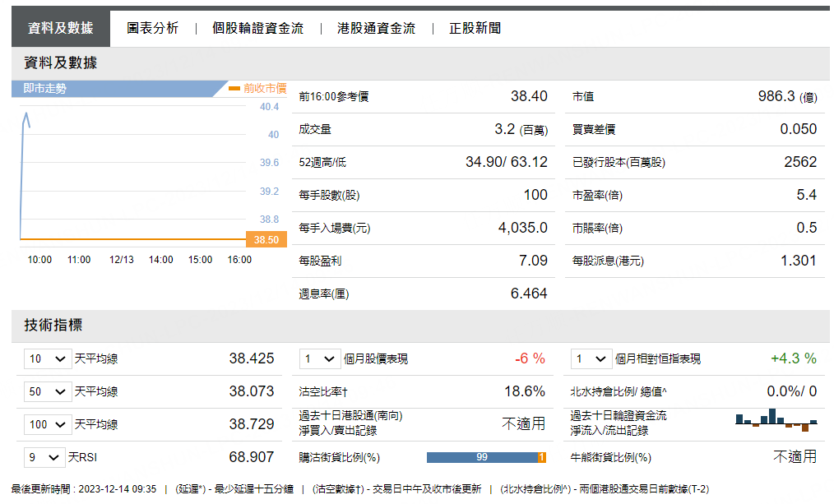The width and height of the screenshot is (834, 504).
Task: Select the 市值 value 986.3
Action: point(776,96)
